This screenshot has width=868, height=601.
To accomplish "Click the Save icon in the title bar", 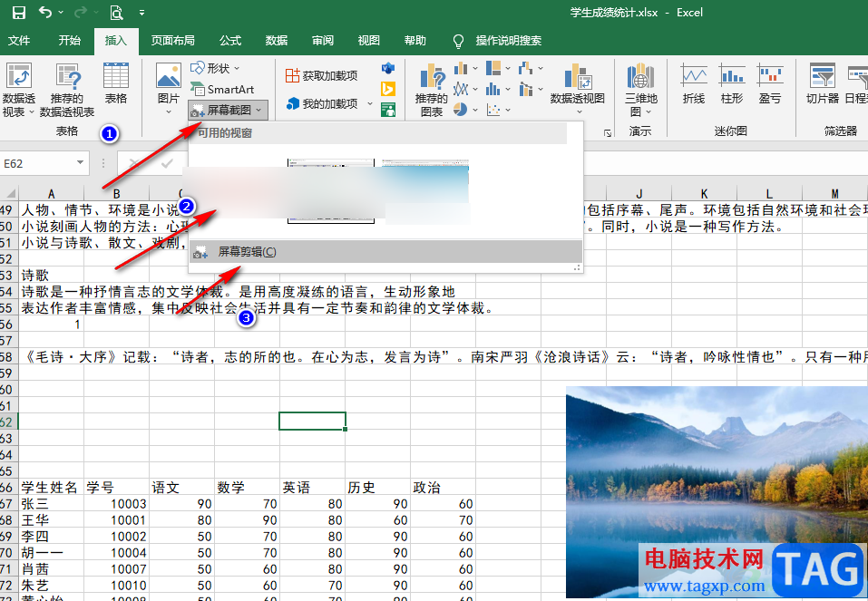I will [19, 12].
